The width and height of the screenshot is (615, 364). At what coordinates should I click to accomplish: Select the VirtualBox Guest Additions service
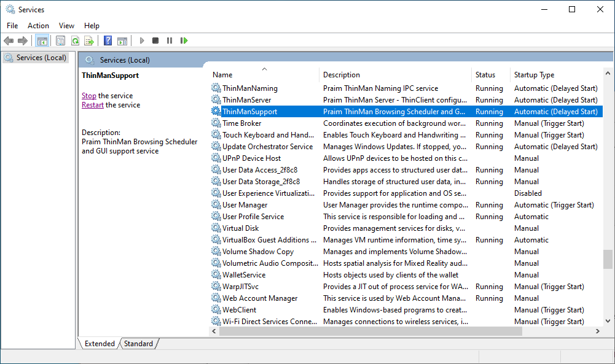405,240
